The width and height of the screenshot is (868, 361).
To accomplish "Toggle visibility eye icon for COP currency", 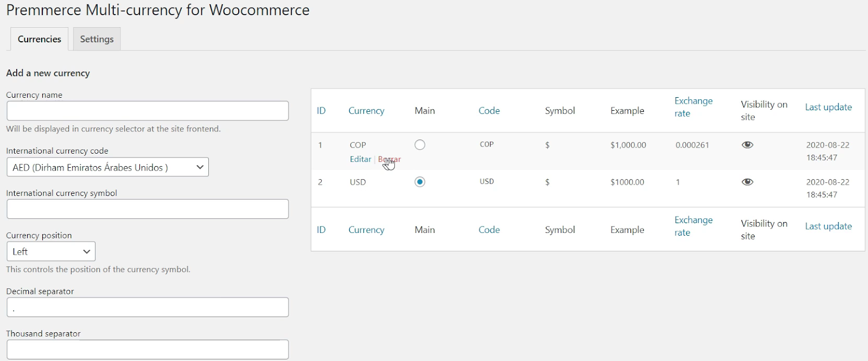I will point(748,145).
